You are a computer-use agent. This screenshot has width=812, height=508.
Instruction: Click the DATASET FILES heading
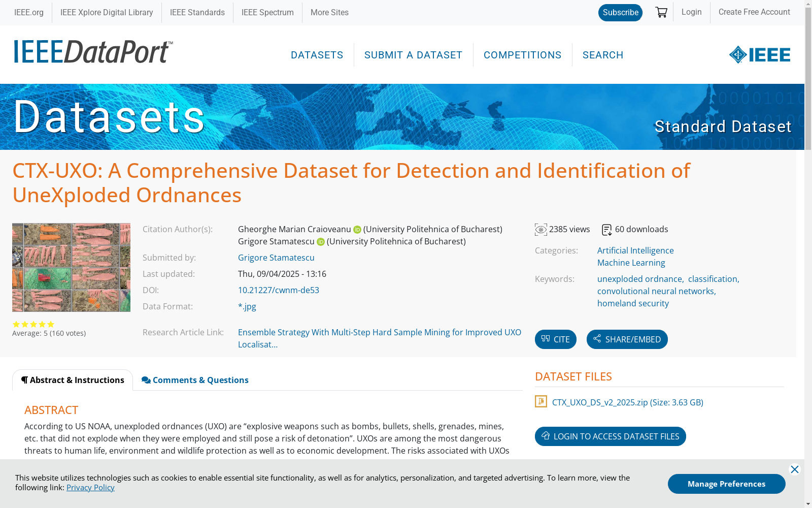pos(573,376)
